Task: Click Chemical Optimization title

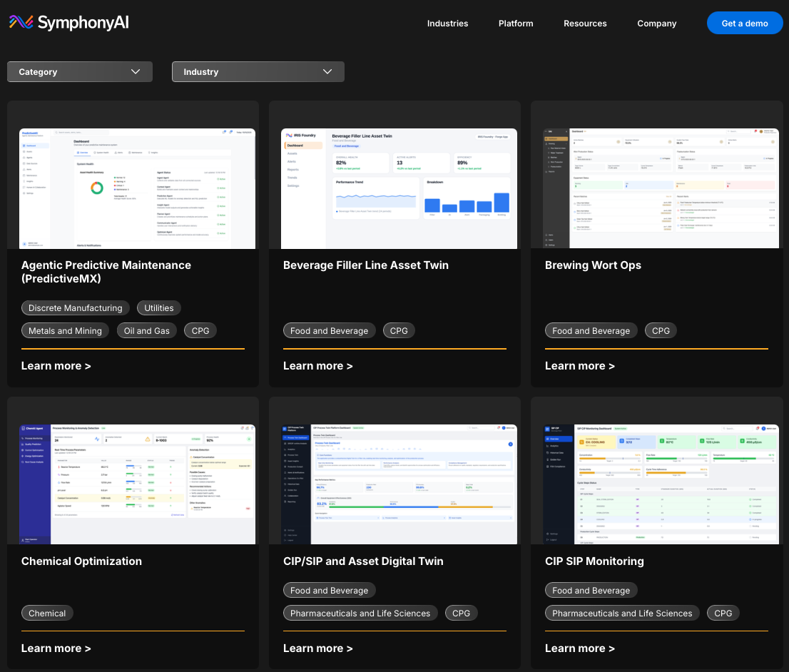Action: pyautogui.click(x=81, y=561)
